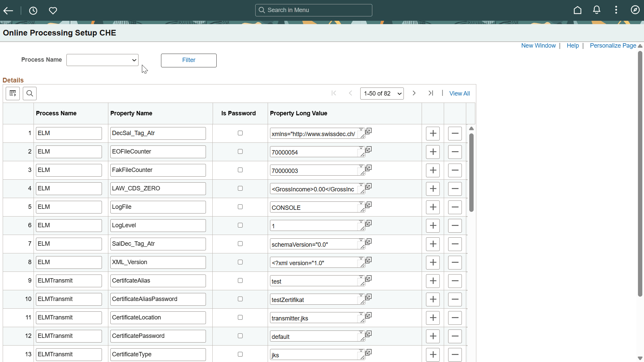
Task: Open the NavBar compass icon
Action: [x=636, y=10]
